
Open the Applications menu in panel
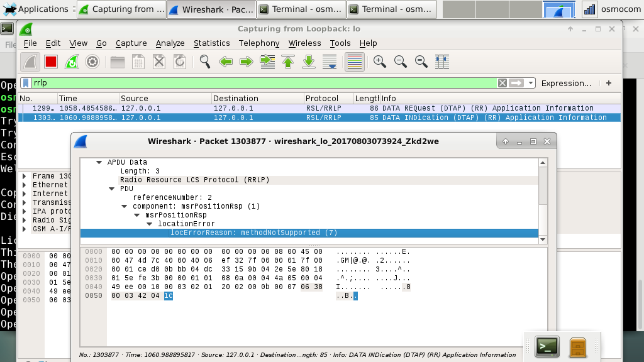coord(36,9)
